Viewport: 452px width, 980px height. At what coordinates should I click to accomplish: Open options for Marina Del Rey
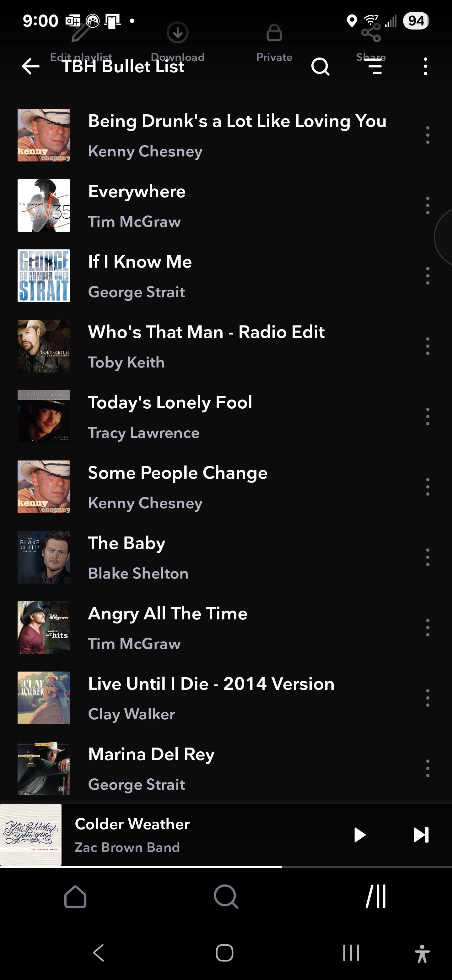[428, 768]
